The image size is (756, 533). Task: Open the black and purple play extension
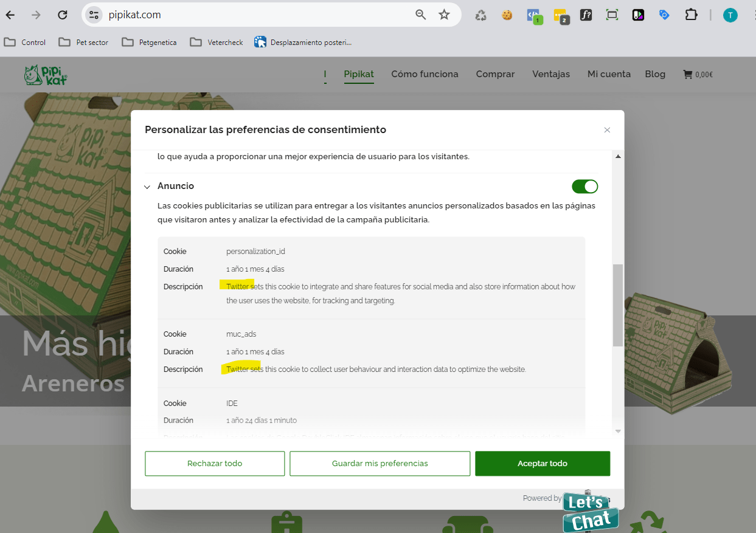coord(638,15)
